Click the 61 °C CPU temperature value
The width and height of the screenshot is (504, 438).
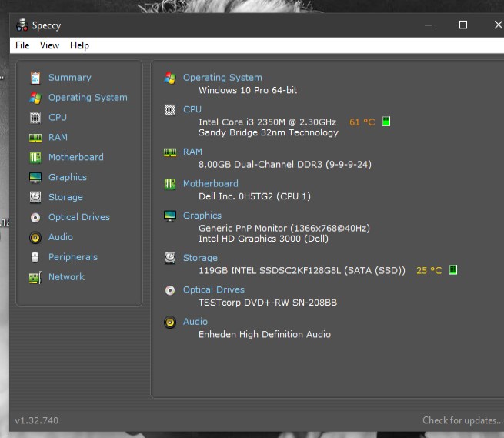click(x=362, y=122)
